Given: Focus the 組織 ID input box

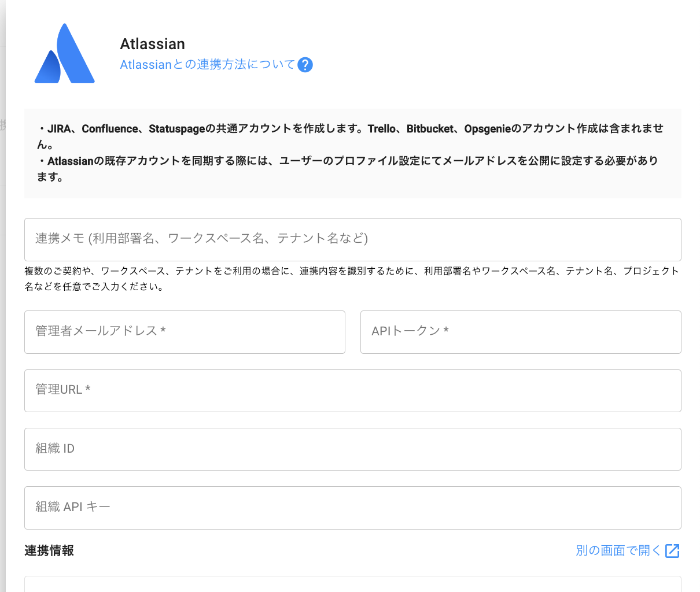Looking at the screenshot, I should coord(352,449).
